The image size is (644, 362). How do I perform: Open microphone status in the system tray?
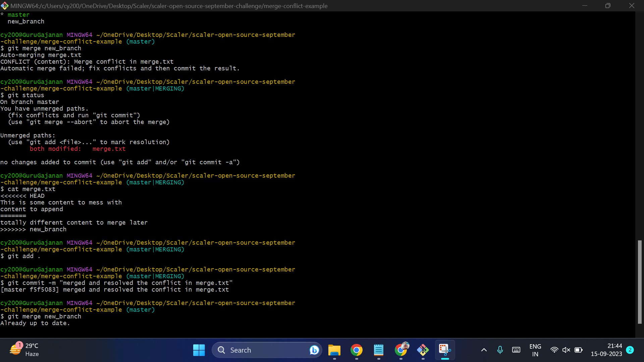pos(500,350)
